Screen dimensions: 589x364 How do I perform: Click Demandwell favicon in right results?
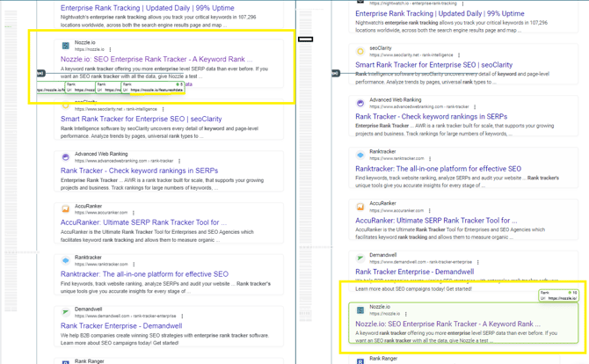(360, 258)
